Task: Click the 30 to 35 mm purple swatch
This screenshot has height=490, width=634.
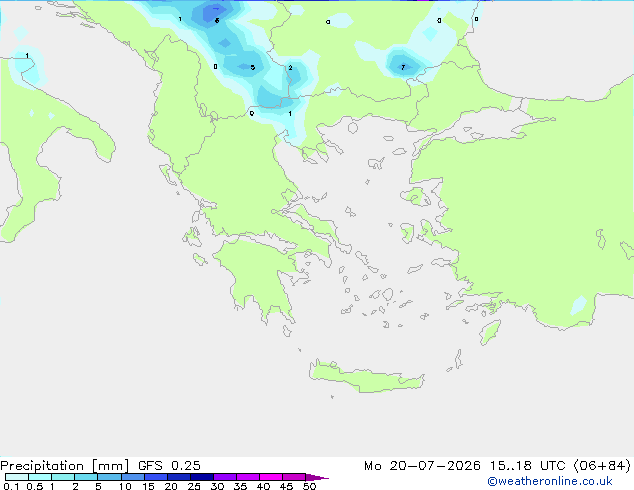Action: (x=224, y=477)
